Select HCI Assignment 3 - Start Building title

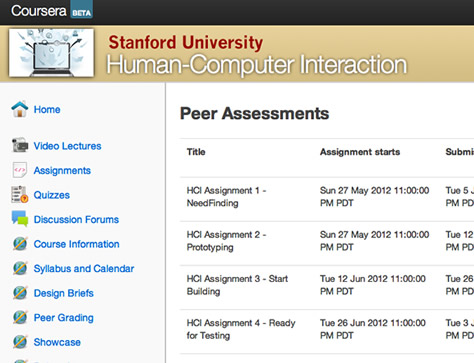237,285
